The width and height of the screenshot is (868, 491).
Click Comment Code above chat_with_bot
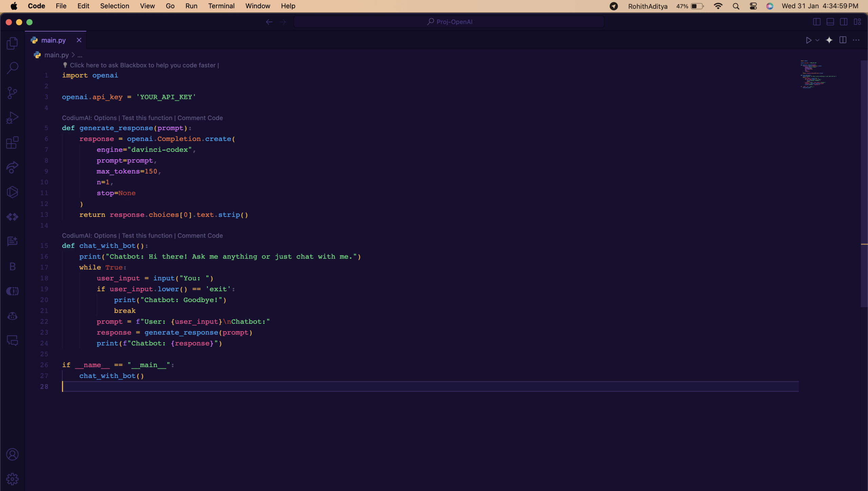click(200, 236)
